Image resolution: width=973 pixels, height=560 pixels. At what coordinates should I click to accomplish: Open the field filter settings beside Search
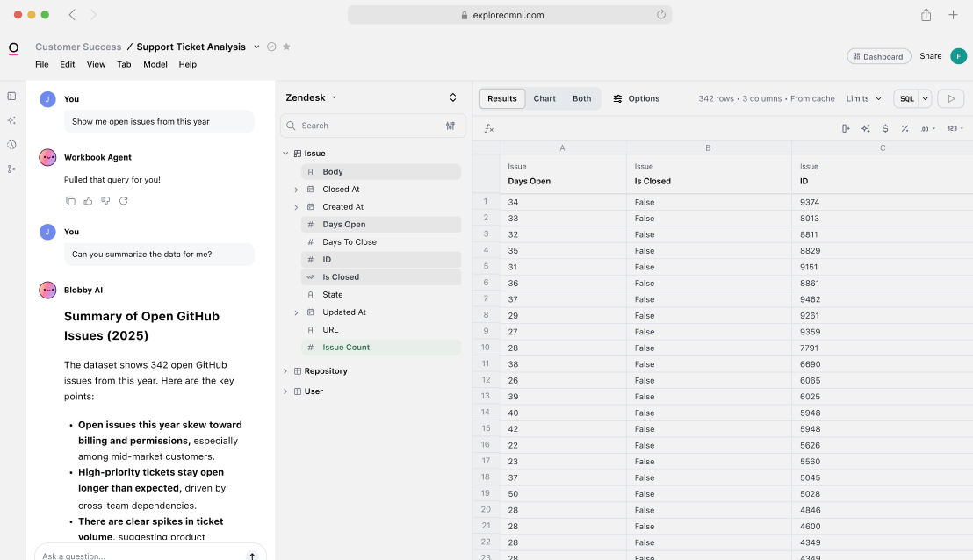point(450,126)
